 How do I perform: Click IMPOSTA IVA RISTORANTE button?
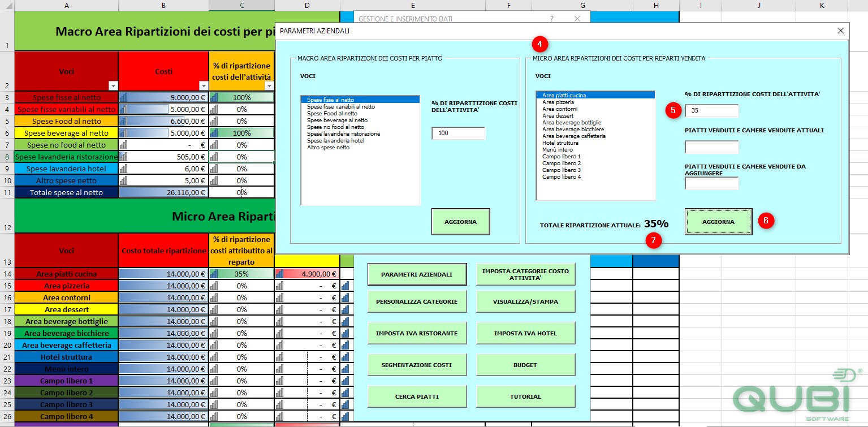(417, 333)
